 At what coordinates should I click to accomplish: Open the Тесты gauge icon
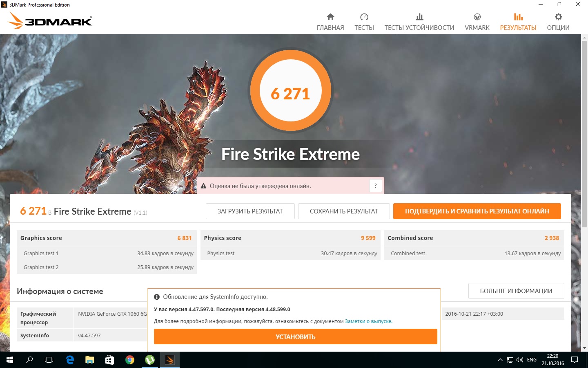pos(364,17)
